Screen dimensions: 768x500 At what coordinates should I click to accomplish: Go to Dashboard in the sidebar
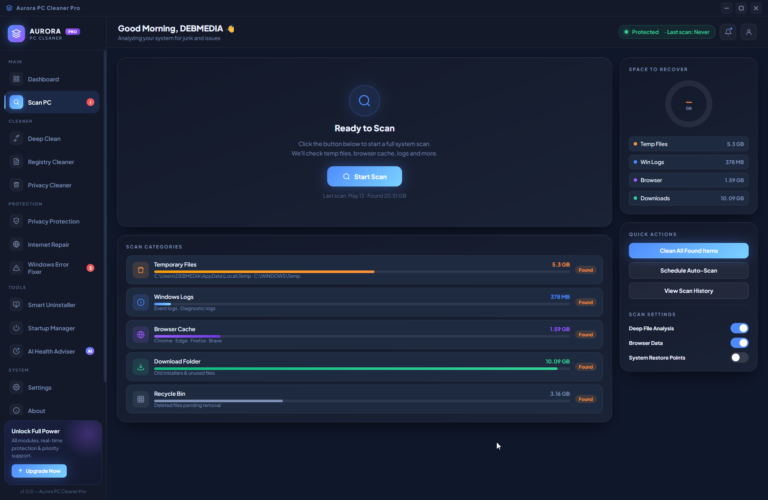pos(52,79)
